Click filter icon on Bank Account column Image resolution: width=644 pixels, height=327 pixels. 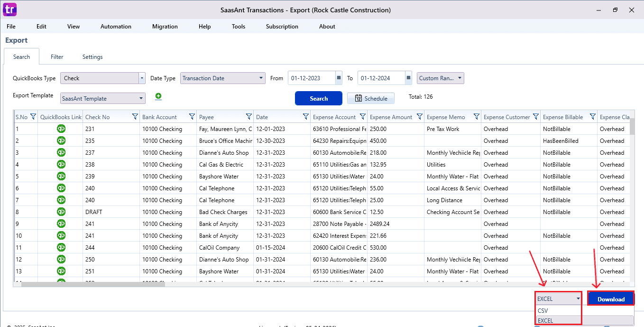click(192, 117)
